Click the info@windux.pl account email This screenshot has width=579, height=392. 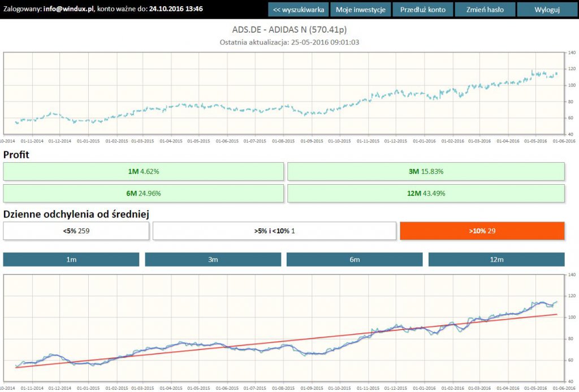click(69, 9)
